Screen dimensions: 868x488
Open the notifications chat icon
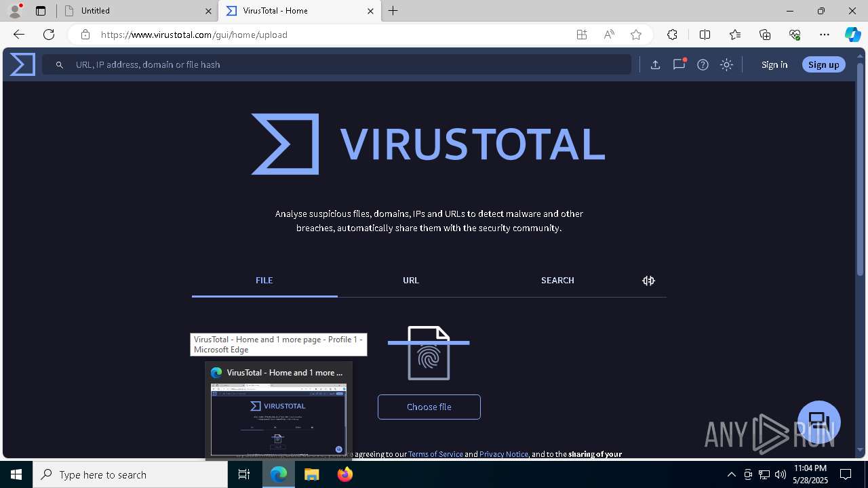tap(679, 64)
